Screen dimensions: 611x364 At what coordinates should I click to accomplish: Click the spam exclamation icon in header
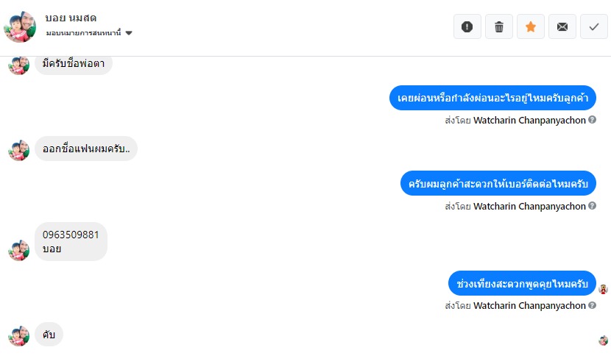467,26
